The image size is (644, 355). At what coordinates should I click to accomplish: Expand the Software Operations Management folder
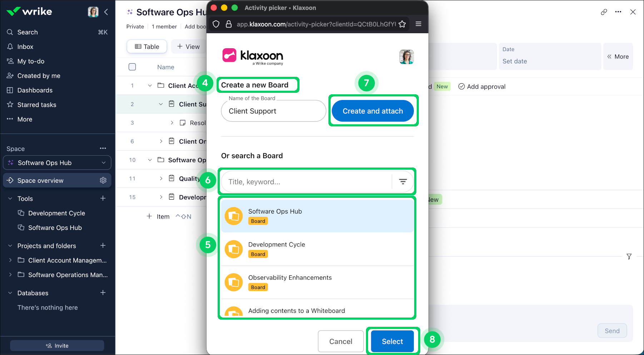click(x=10, y=275)
